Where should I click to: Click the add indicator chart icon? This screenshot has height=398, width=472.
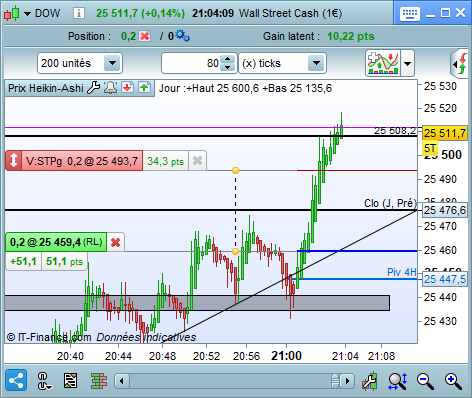[383, 63]
